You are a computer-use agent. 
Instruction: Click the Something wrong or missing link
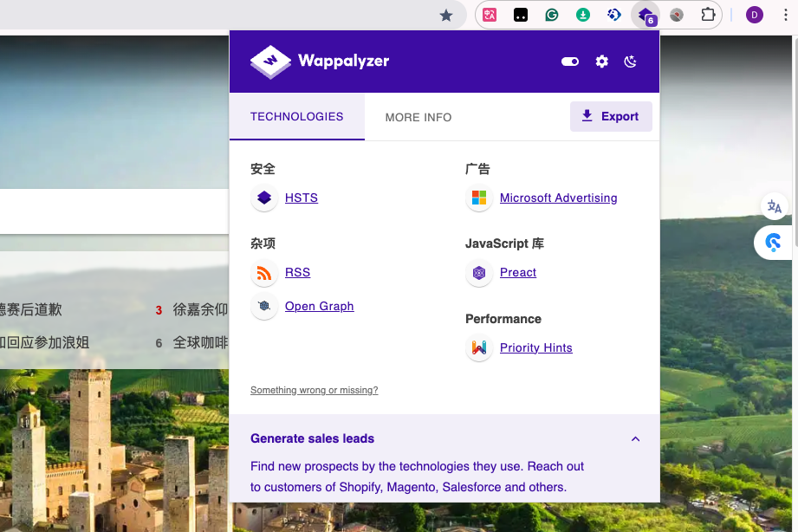314,390
